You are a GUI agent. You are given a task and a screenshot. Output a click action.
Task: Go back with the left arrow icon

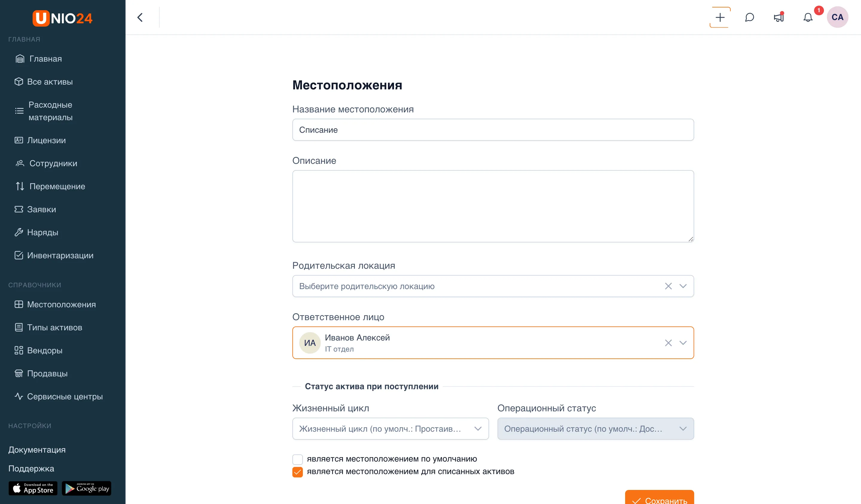(x=140, y=17)
